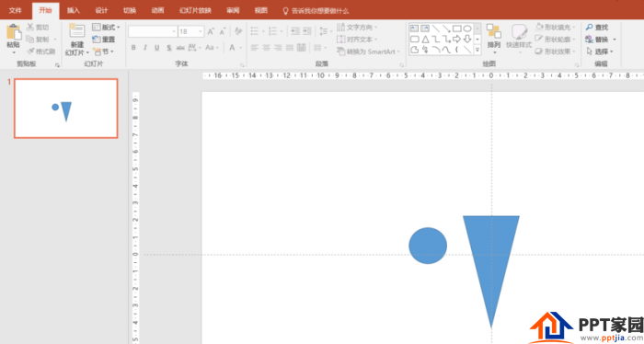644x344 pixels.
Task: Expand the shapes gallery more arrow
Action: click(x=477, y=50)
